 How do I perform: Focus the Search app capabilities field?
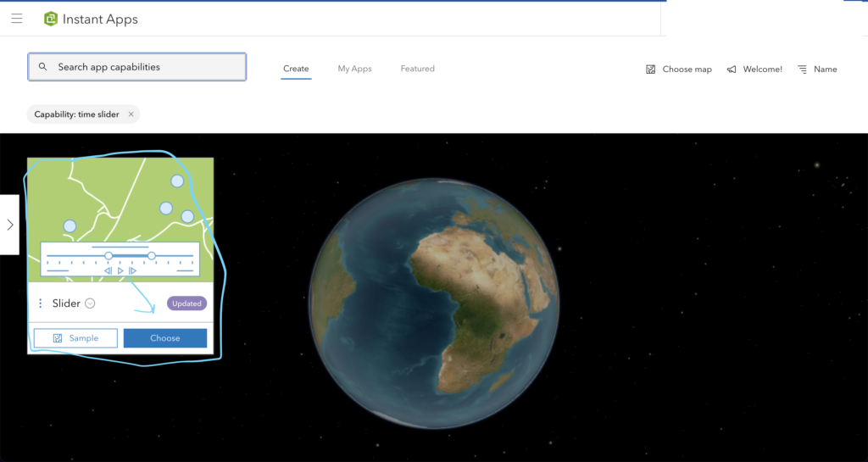pyautogui.click(x=136, y=67)
